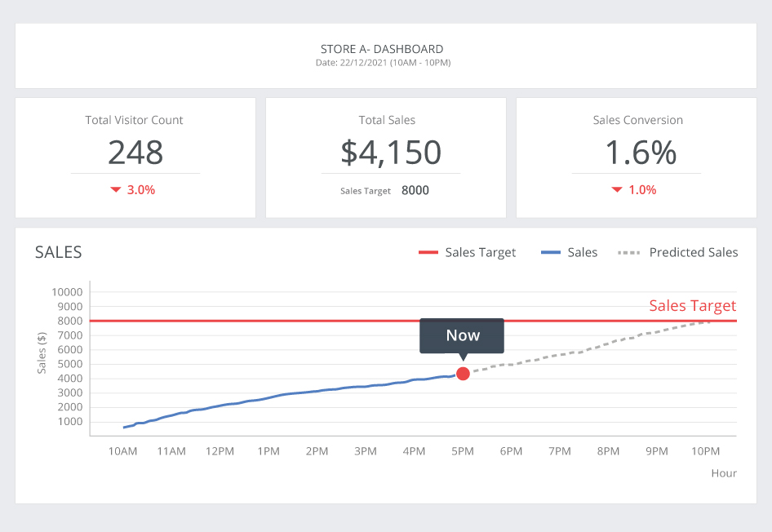Select the Total Visitor Count value 248
The height and width of the screenshot is (532, 772).
[135, 153]
